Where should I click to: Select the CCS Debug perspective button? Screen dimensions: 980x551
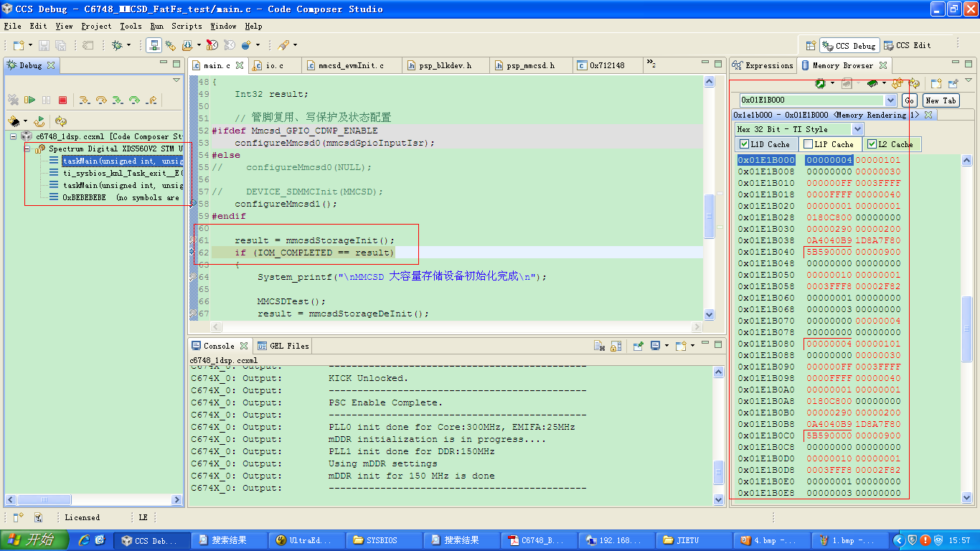click(849, 45)
